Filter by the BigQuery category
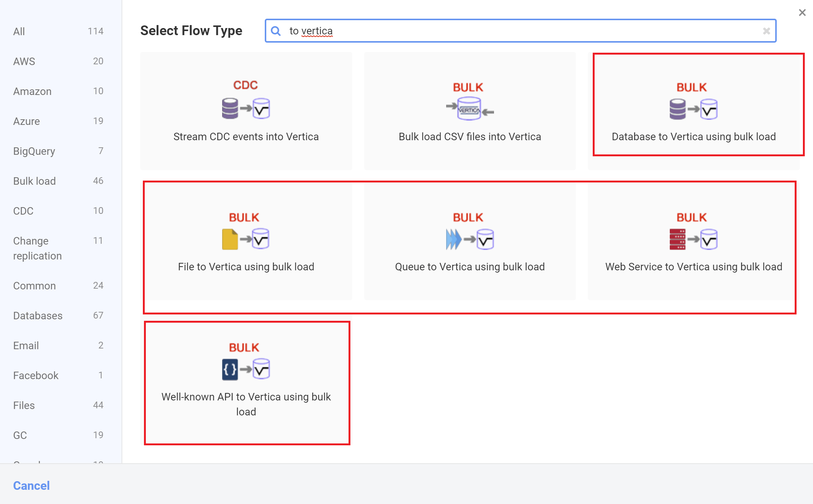The image size is (813, 504). coord(34,151)
